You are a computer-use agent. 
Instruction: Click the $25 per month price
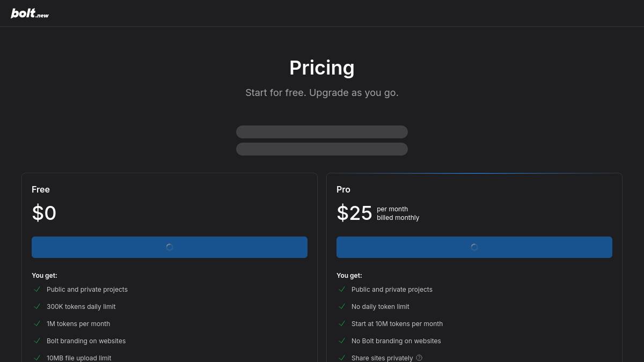[x=354, y=213]
